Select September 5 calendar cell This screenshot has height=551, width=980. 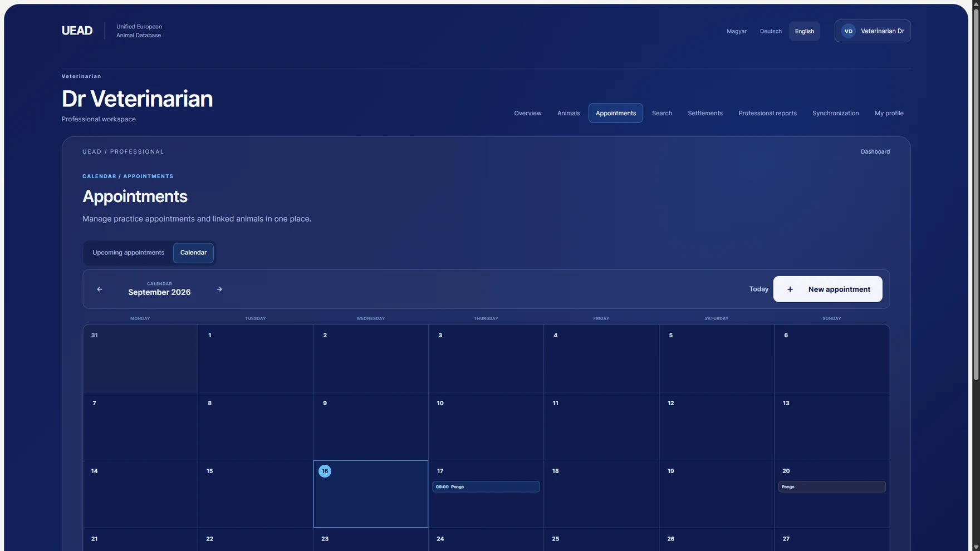(x=716, y=358)
